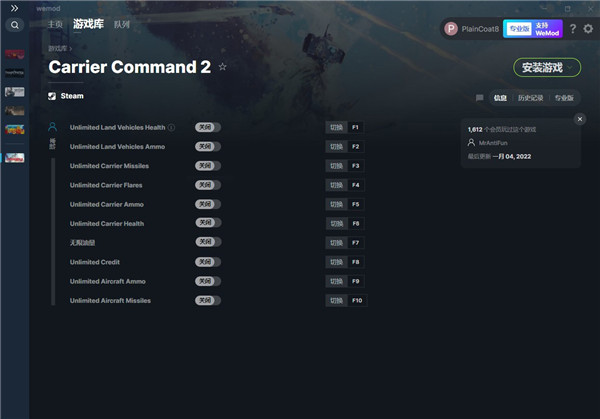Image resolution: width=600 pixels, height=419 pixels.
Task: Click the F7 hotkey key field
Action: click(x=355, y=243)
